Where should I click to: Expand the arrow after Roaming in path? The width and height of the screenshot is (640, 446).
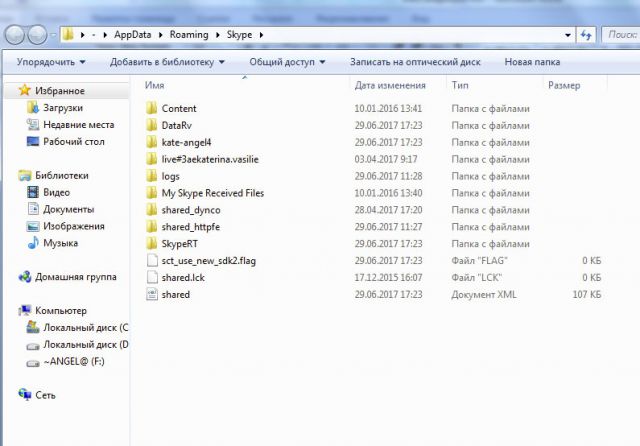click(x=218, y=35)
